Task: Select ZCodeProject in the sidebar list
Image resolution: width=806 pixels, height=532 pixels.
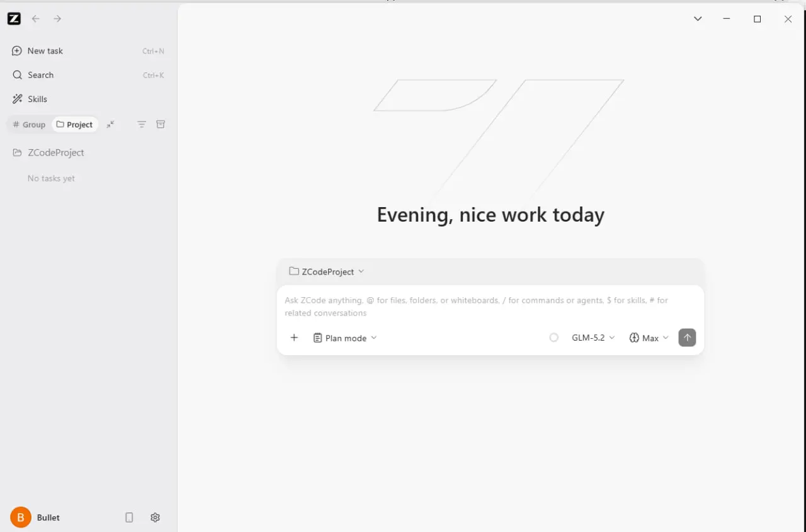Action: coord(88,152)
